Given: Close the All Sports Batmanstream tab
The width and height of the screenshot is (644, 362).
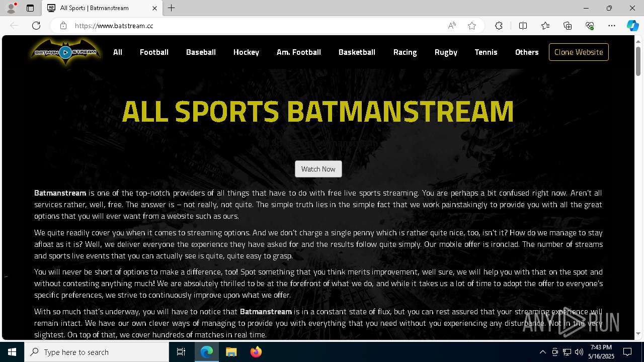Looking at the screenshot, I should point(155,8).
